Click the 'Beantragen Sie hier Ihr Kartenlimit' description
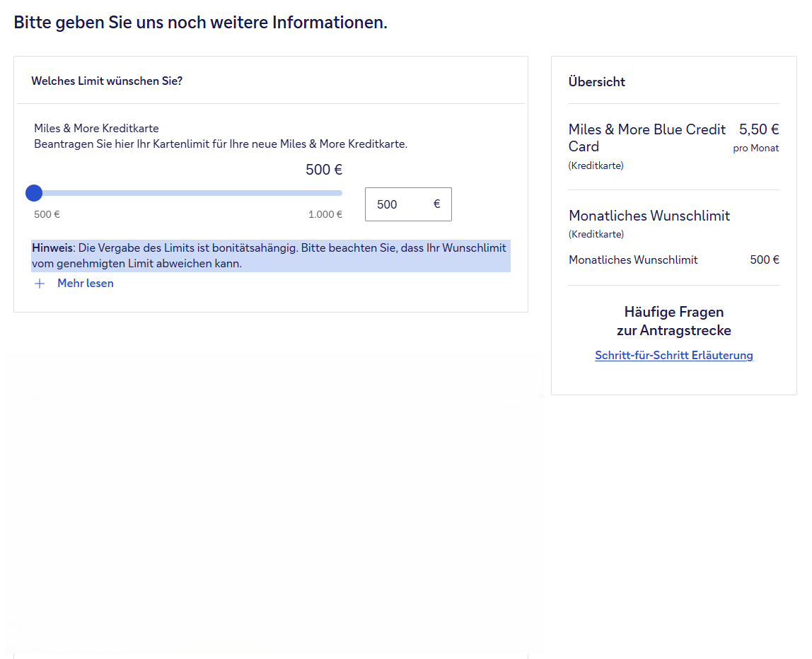812x659 pixels. (221, 144)
